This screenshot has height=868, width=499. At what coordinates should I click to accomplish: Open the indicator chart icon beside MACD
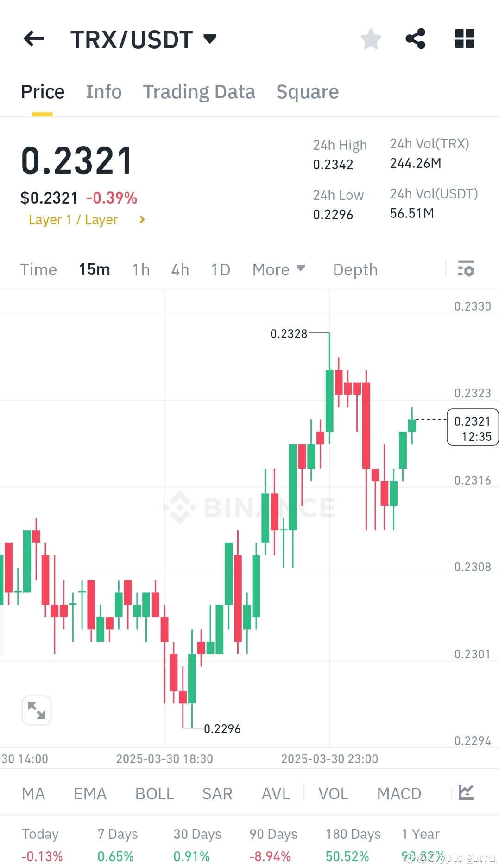467,793
